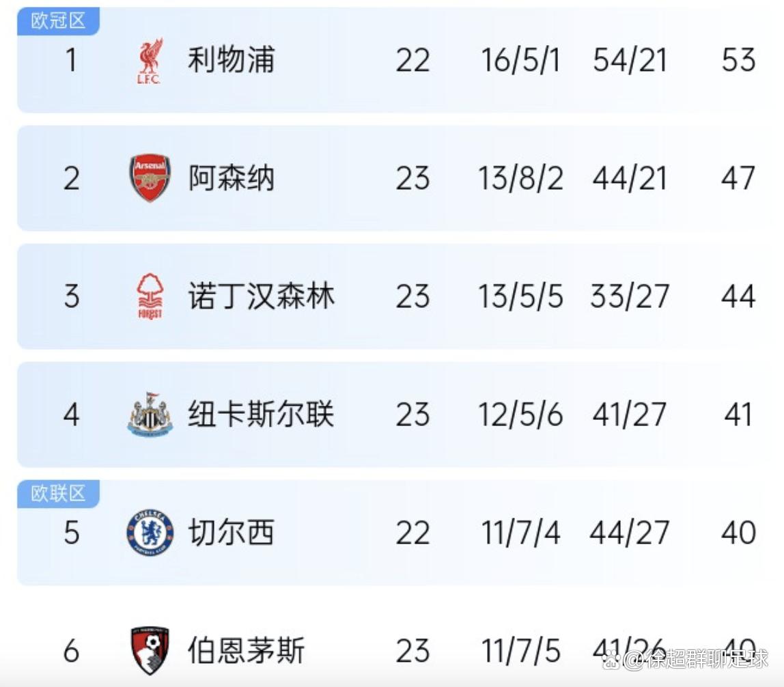Viewport: 784px width, 687px height.
Task: Click the Liverpool club crest
Action: [150, 61]
